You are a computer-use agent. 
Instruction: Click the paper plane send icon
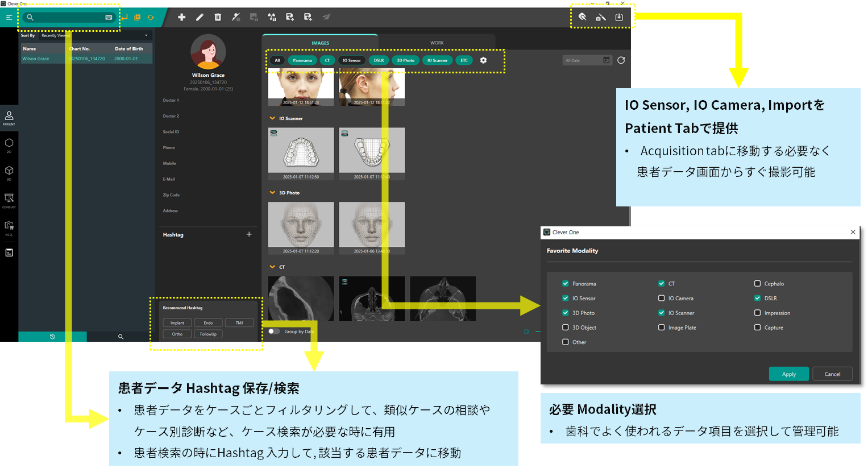[326, 17]
